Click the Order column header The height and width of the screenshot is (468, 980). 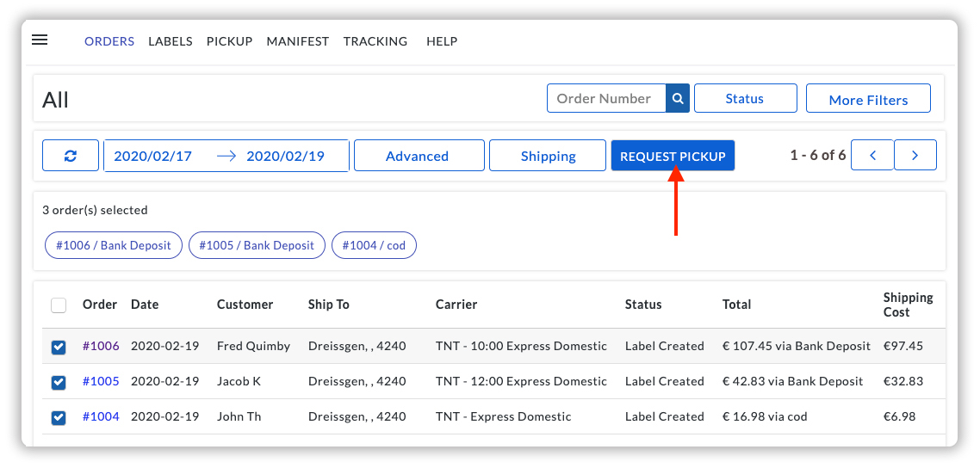[x=100, y=305]
